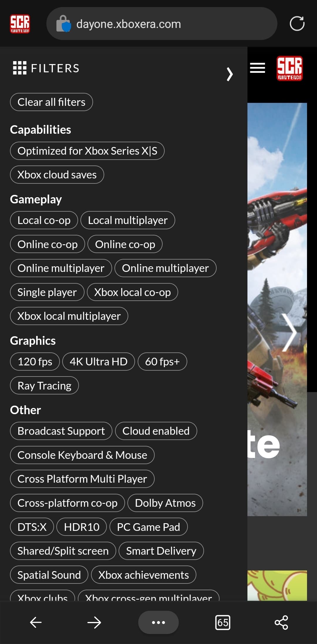
Task: Tap the browser back arrow
Action: [x=36, y=622]
